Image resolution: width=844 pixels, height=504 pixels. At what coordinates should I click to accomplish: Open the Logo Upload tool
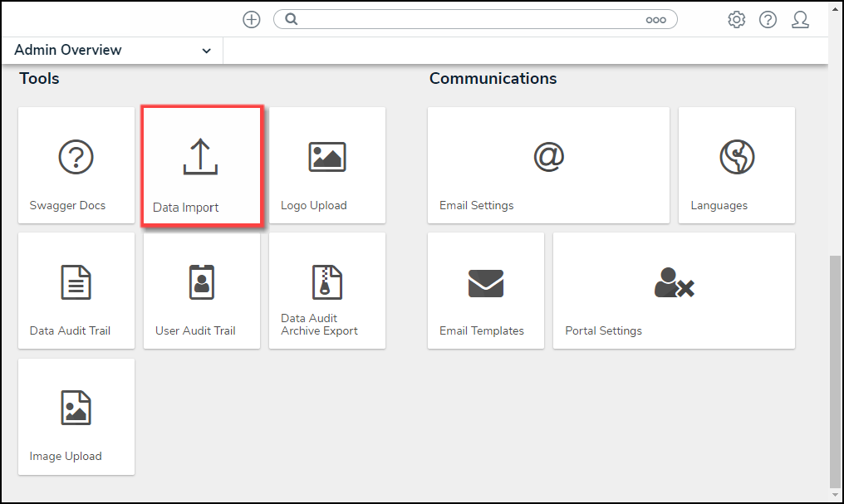point(326,164)
